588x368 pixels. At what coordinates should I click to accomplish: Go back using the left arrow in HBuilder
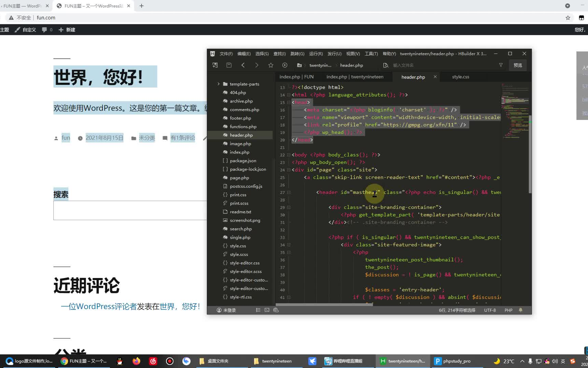click(243, 65)
